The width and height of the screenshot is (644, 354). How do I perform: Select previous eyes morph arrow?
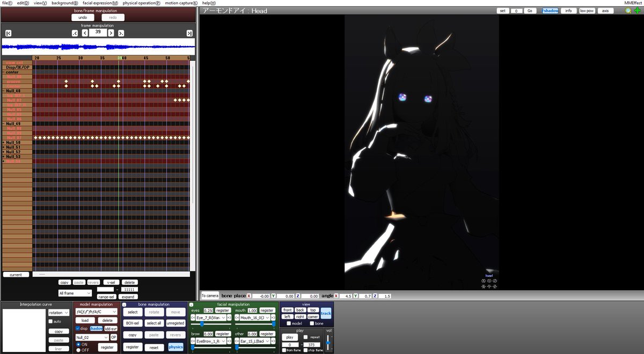pyautogui.click(x=193, y=318)
